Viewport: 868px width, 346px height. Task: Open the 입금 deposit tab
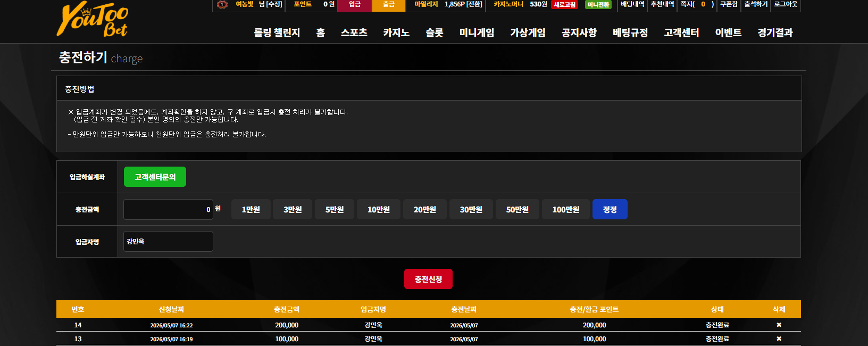(355, 5)
